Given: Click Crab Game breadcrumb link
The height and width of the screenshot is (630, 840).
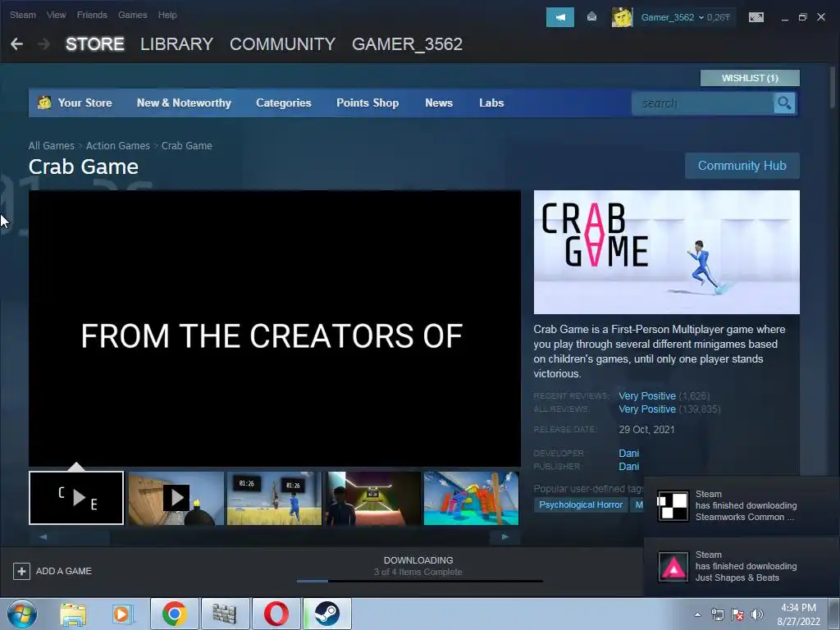Looking at the screenshot, I should click(186, 146).
